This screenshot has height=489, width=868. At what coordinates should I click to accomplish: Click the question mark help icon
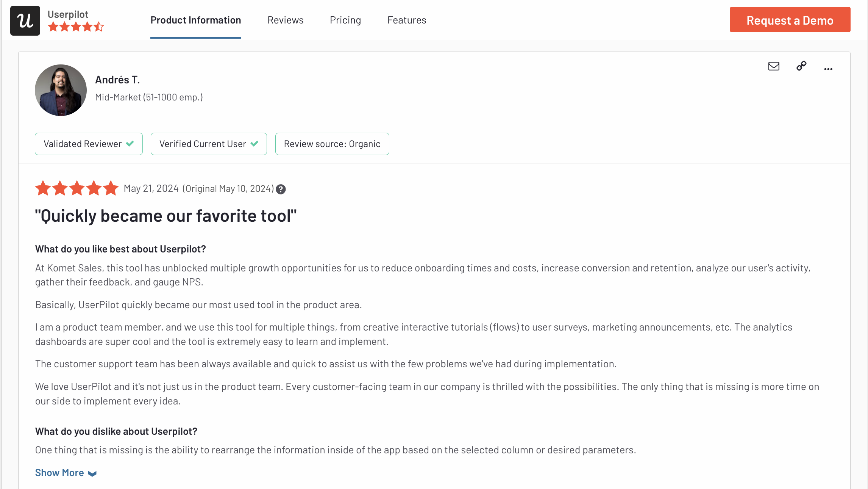(x=281, y=189)
